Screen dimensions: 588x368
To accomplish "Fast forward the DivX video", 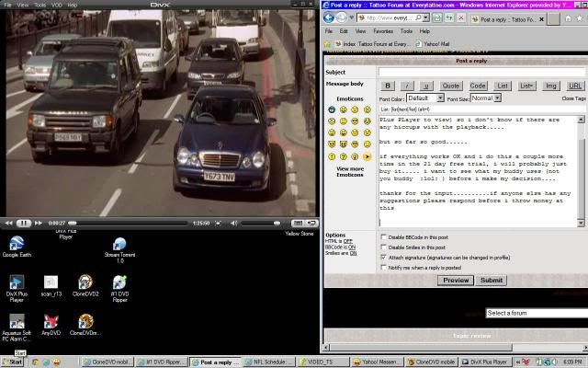I will tap(39, 223).
